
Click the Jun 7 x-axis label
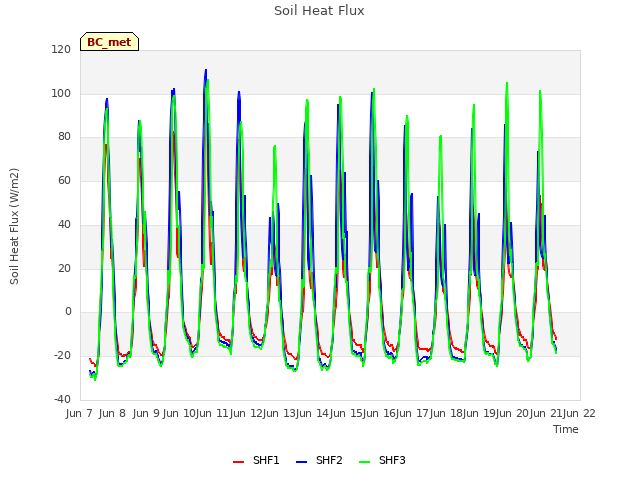tap(79, 413)
